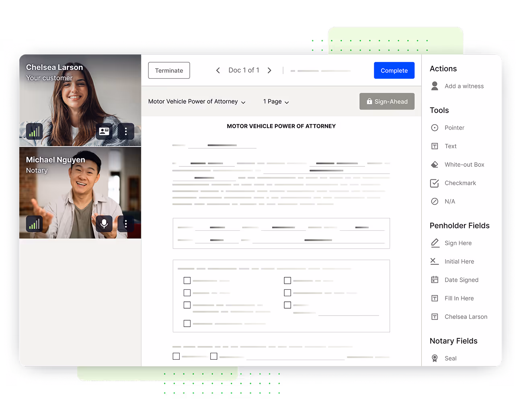Select the Initial Here icon
The width and height of the screenshot is (521, 420).
tap(434, 261)
